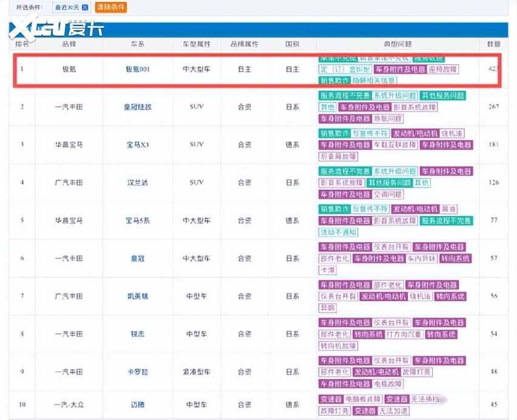Click the 后备厢故障 problem tag
Viewport: 517px width, 420px height.
click(x=338, y=156)
